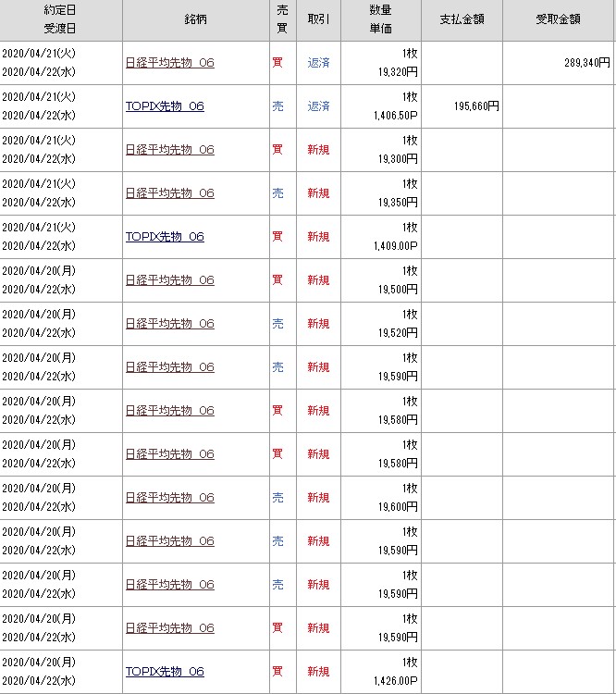Open TOPIX先物 06 link priced 1,409.00P

pyautogui.click(x=165, y=237)
